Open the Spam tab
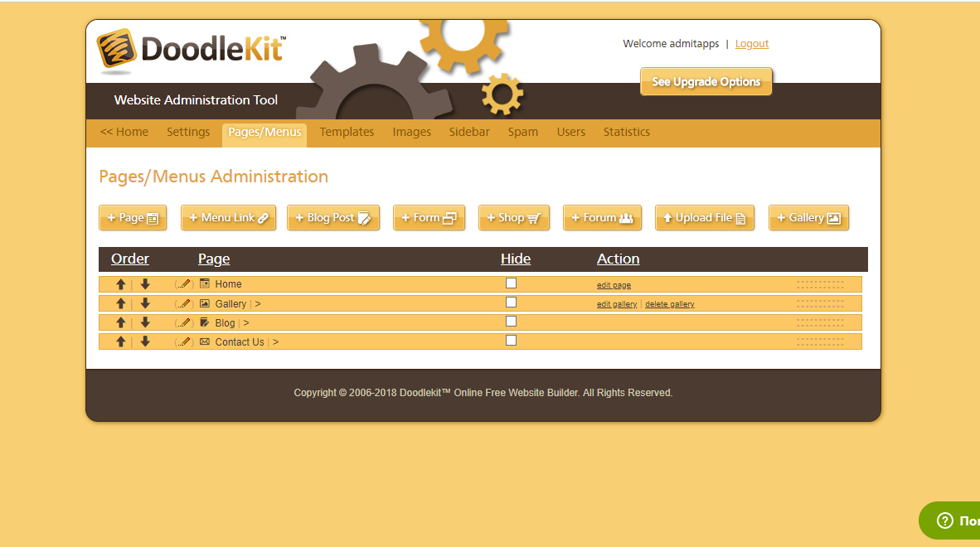980x547 pixels. 523,132
